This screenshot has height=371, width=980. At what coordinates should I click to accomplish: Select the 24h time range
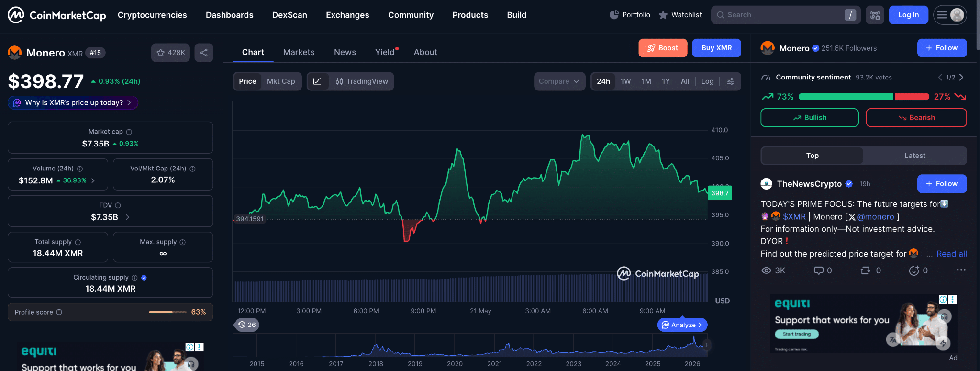[603, 81]
